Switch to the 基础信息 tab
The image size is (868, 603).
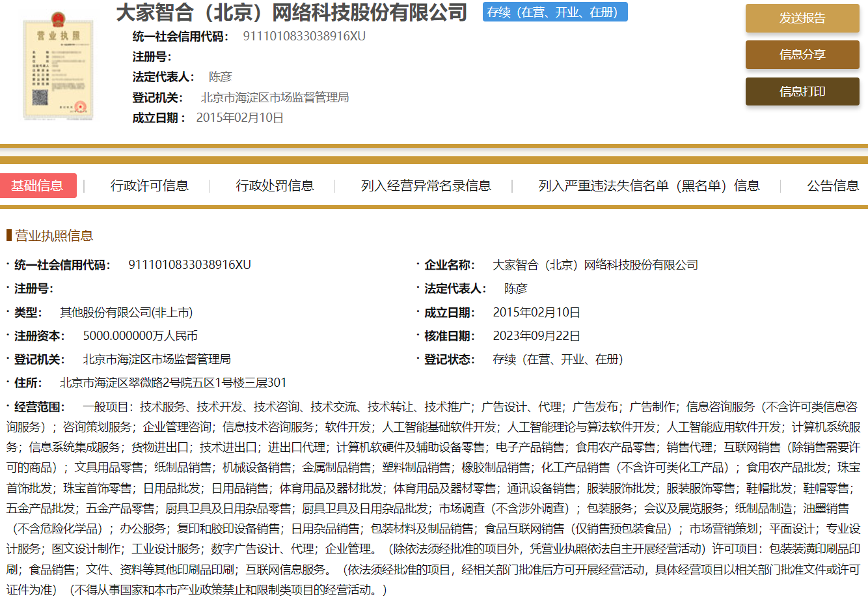pos(38,186)
